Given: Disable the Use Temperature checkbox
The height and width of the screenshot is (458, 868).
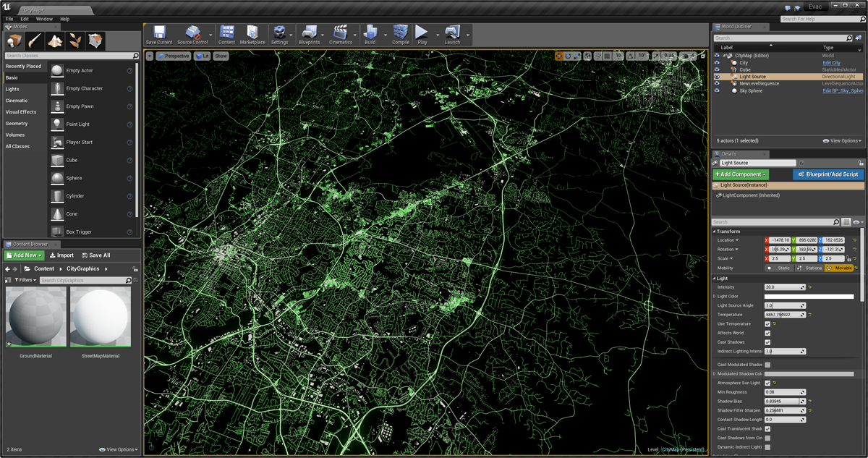Looking at the screenshot, I should 767,324.
